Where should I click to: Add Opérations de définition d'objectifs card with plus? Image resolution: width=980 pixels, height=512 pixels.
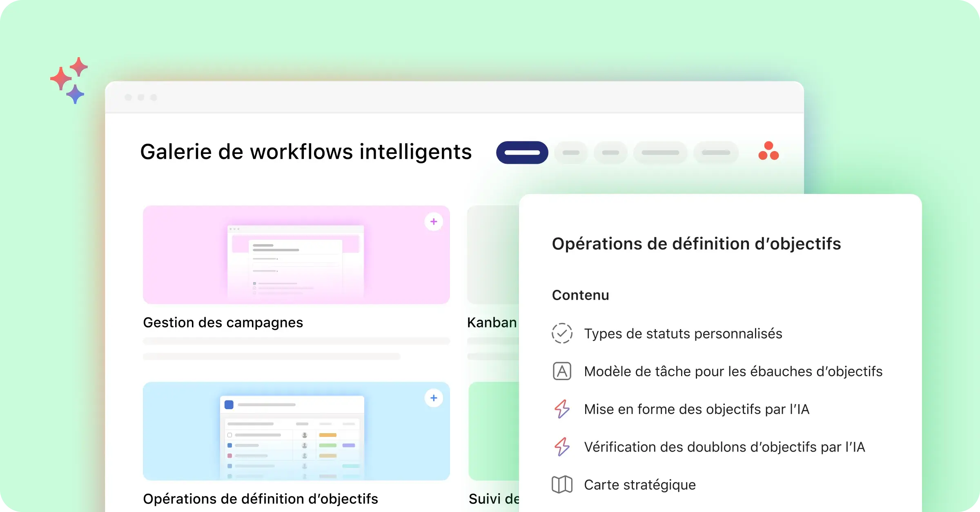[x=434, y=398]
